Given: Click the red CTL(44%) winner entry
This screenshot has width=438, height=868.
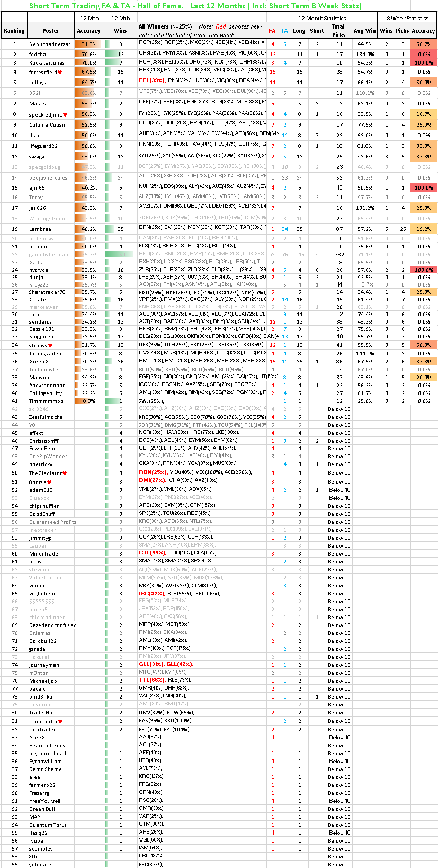Looking at the screenshot, I should (153, 552).
